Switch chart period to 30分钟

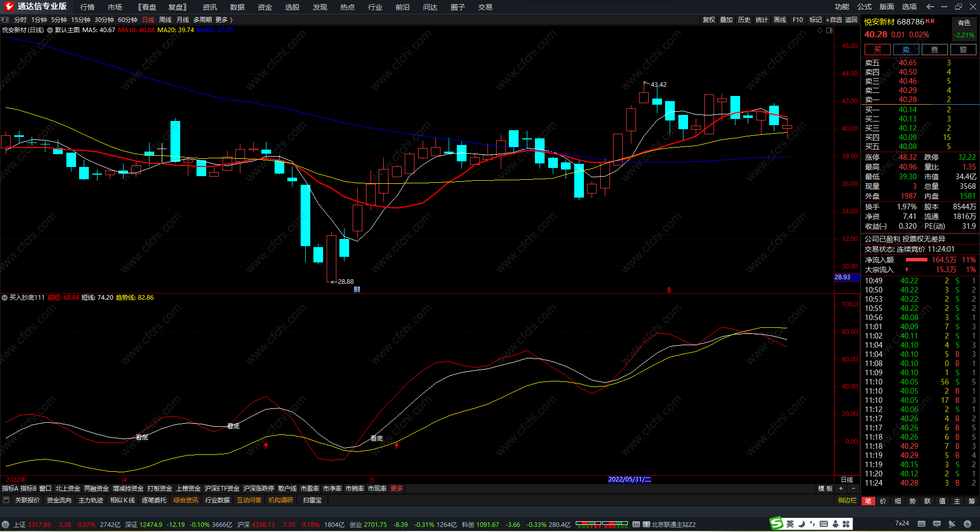[104, 20]
